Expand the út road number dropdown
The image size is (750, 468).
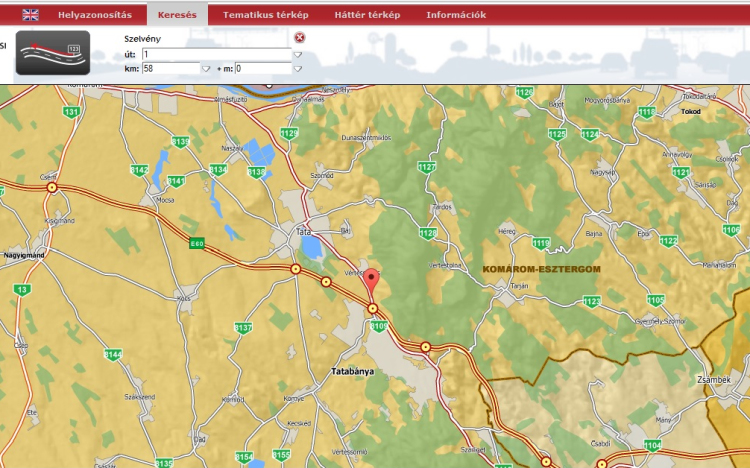tap(297, 54)
